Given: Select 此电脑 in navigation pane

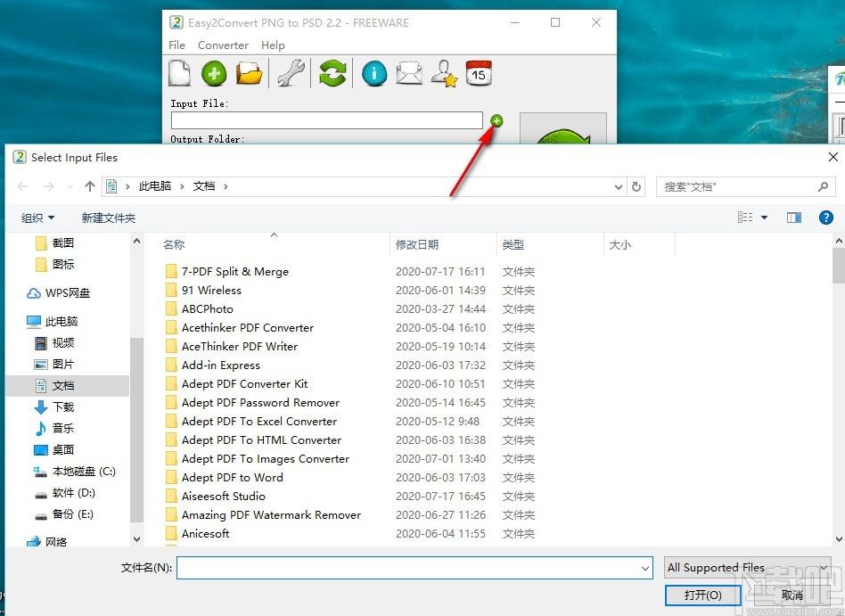Looking at the screenshot, I should tap(61, 322).
